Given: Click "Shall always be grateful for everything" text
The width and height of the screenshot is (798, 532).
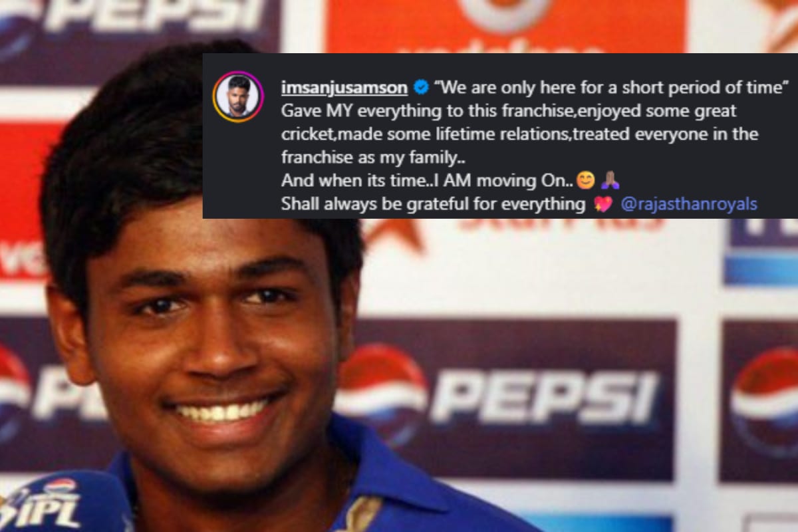Looking at the screenshot, I should 433,204.
